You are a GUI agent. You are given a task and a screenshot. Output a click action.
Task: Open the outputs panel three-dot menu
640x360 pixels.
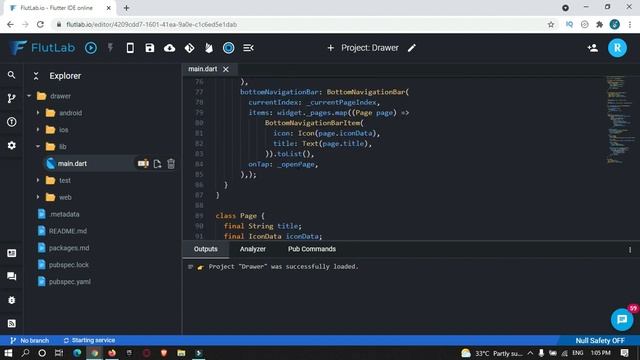(x=630, y=249)
